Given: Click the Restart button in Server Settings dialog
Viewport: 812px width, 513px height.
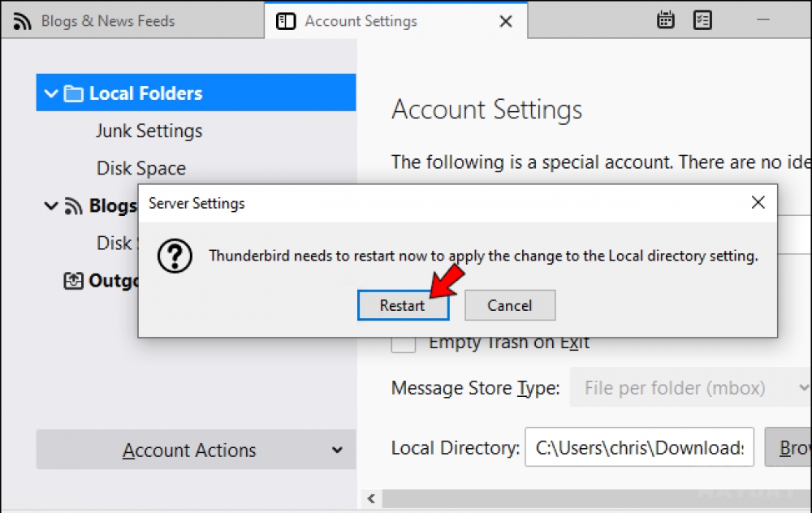Looking at the screenshot, I should (x=403, y=305).
